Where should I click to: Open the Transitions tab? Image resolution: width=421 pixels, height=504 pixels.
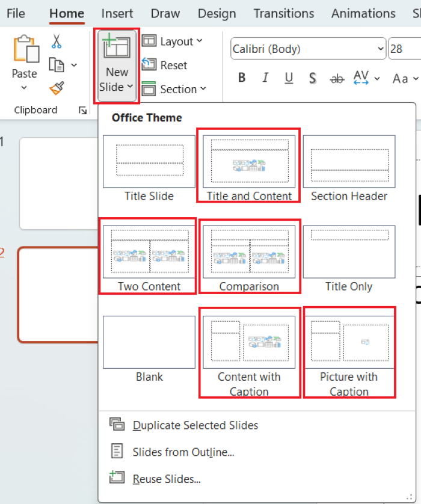coord(283,13)
